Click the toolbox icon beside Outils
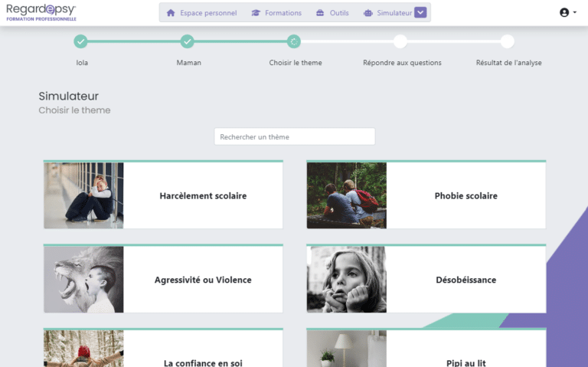The width and height of the screenshot is (588, 367). tap(320, 13)
